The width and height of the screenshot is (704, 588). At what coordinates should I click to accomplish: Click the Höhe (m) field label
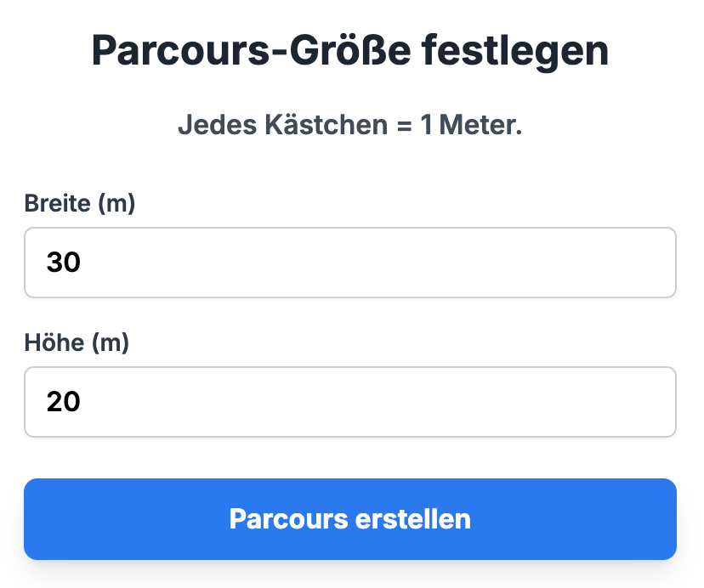76,342
